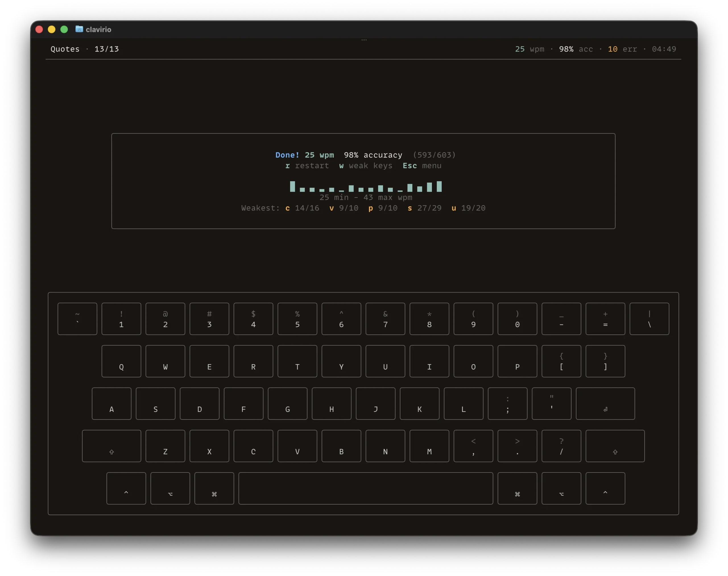The width and height of the screenshot is (728, 576).
Task: Click the right Shift key
Action: click(x=615, y=446)
